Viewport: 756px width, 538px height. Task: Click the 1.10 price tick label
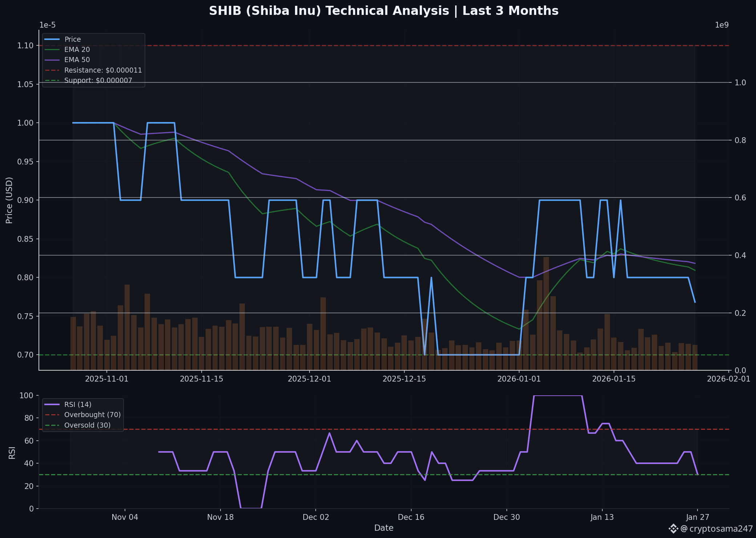click(x=25, y=45)
